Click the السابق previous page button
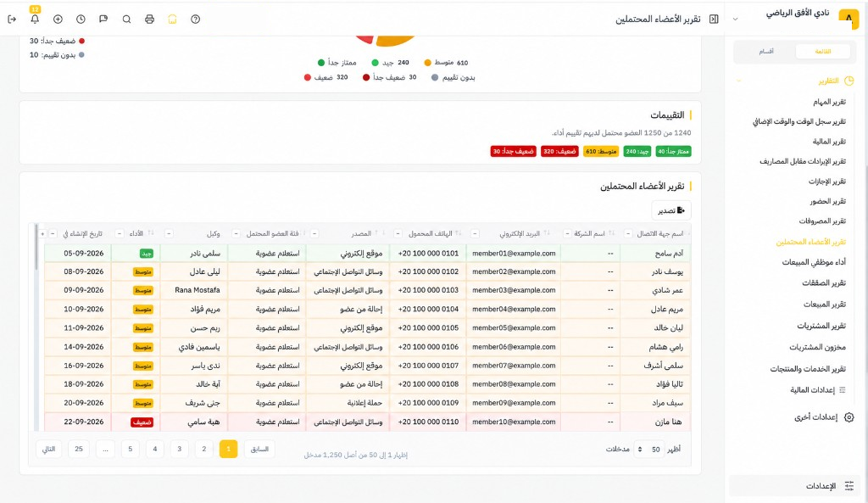 [259, 449]
